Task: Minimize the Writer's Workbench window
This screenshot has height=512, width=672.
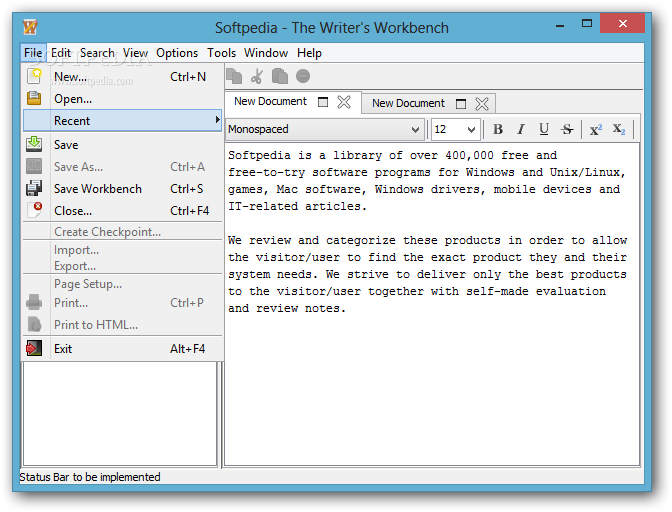Action: click(559, 24)
